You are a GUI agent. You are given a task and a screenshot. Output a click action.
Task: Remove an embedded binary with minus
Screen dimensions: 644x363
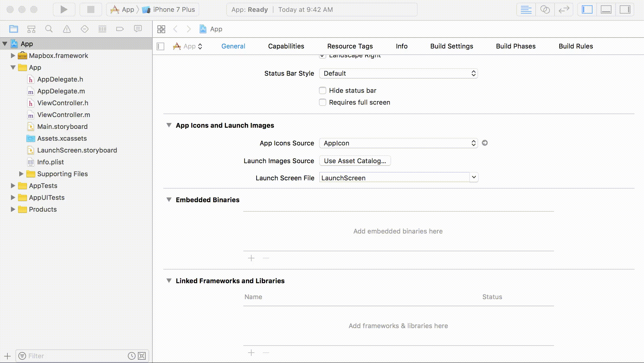coord(266,258)
